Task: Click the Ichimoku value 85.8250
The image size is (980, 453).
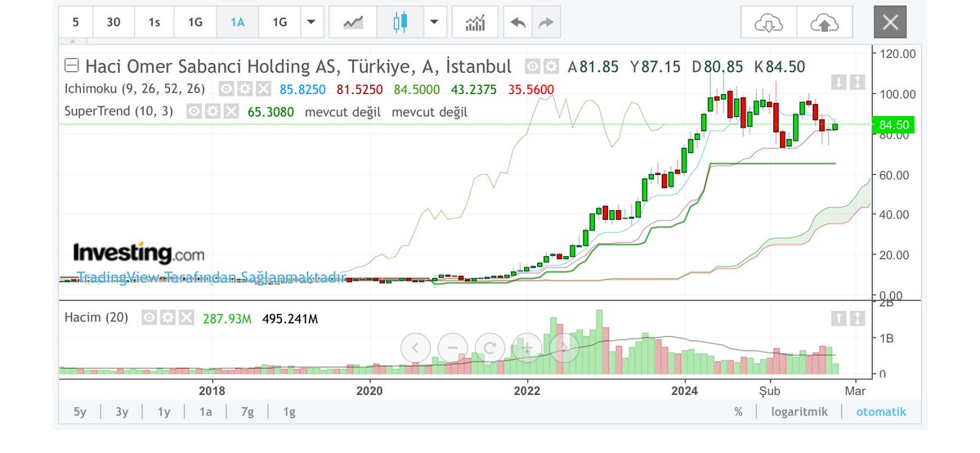Action: (x=302, y=89)
